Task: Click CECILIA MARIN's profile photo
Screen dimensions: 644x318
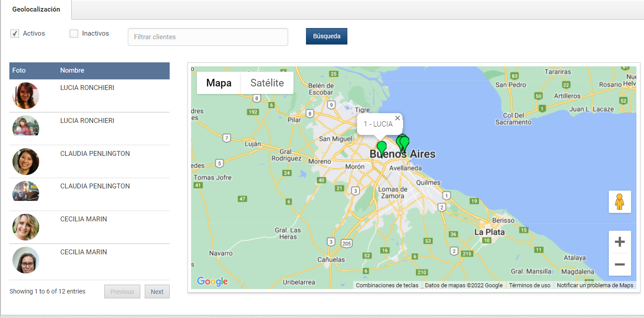Action: point(25,227)
